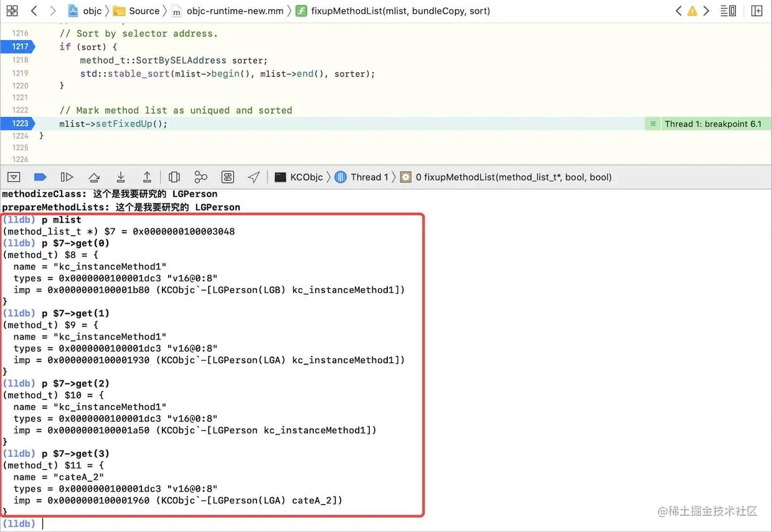
Task: Click the 'method_t::SortBySELAddress sorter;' line
Action: click(x=174, y=60)
